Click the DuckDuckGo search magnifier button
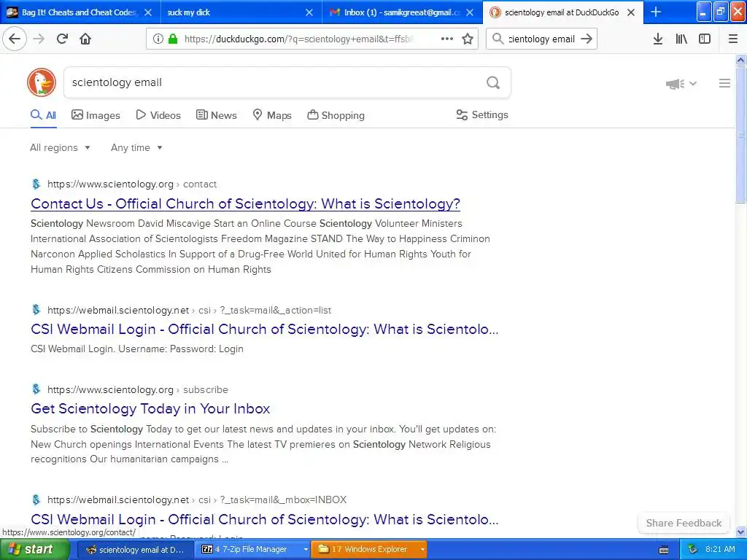The width and height of the screenshot is (747, 560). (x=493, y=83)
